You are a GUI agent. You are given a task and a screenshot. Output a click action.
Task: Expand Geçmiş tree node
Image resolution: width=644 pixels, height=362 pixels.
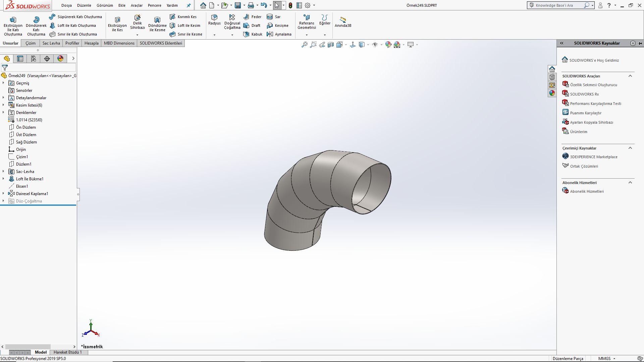(3, 83)
